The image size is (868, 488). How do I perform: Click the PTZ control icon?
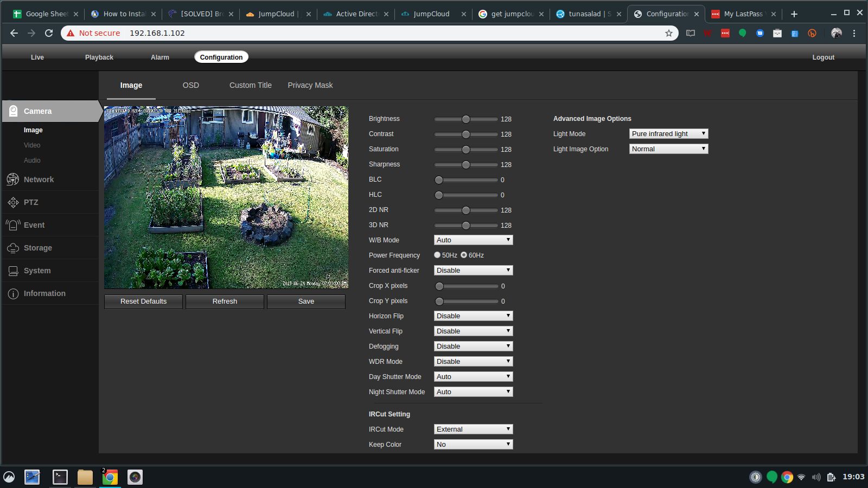coord(13,202)
